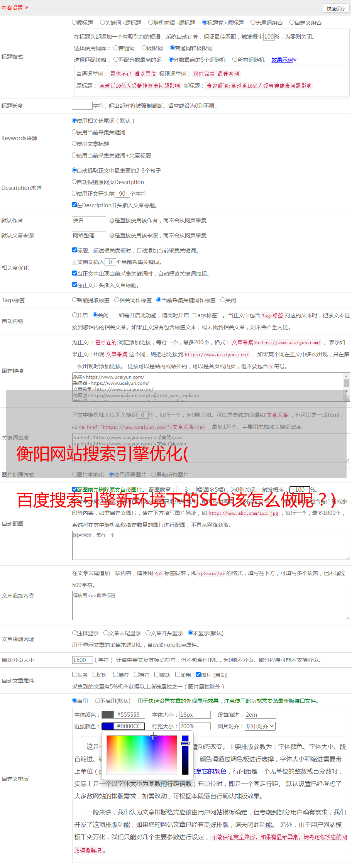Pick a color in the rainbow palette area

(x=142, y=755)
